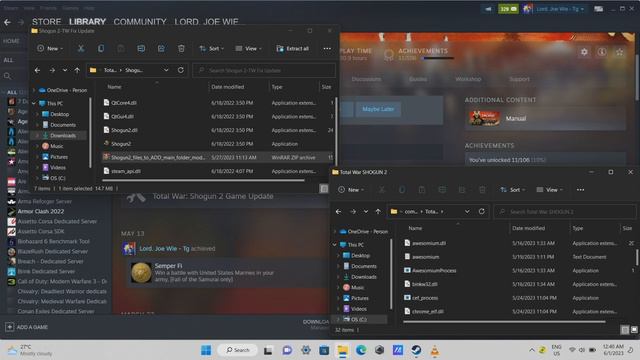Open VLC media player from the taskbar
Image resolution: width=640 pixels, height=360 pixels.
435,350
